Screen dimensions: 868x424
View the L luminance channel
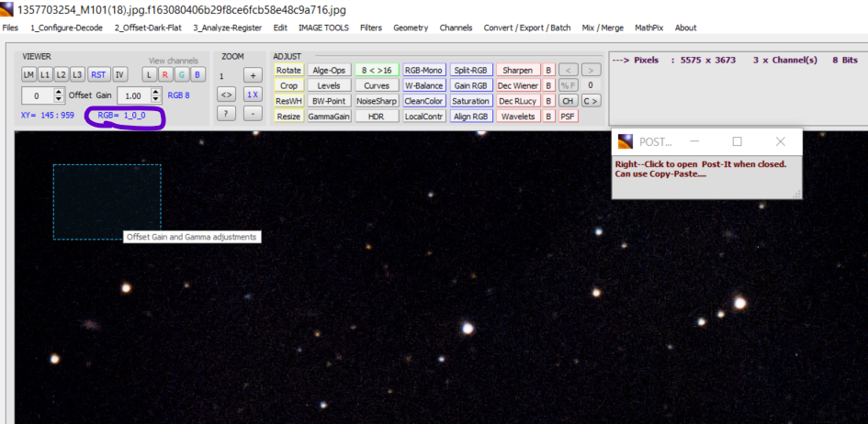point(149,74)
